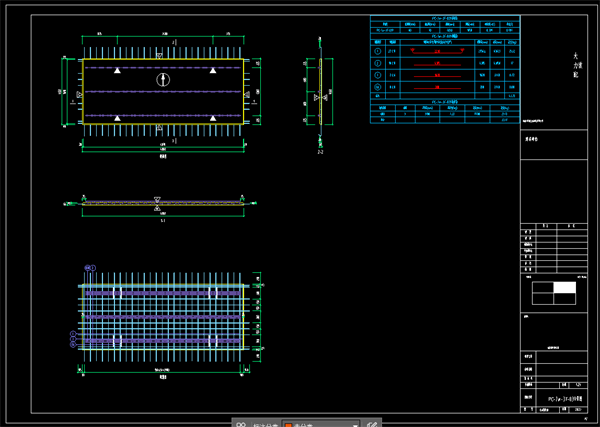Select the lower-left white triangle in the top plan

click(117, 118)
